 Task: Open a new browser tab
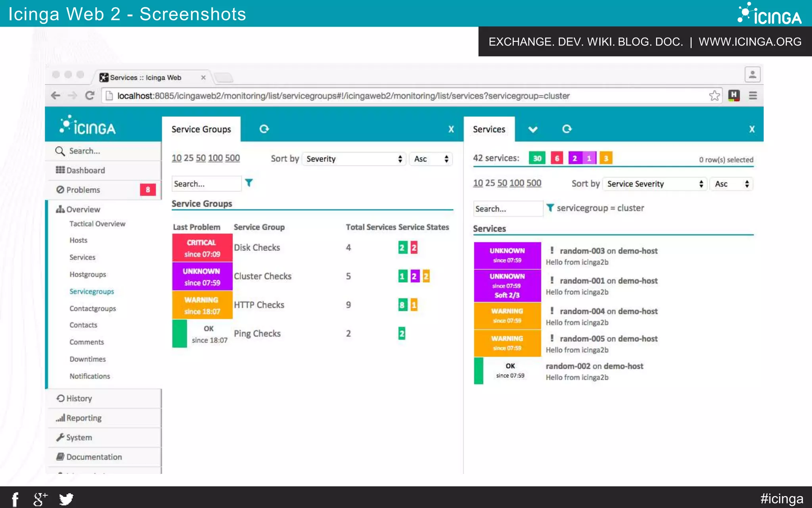224,77
